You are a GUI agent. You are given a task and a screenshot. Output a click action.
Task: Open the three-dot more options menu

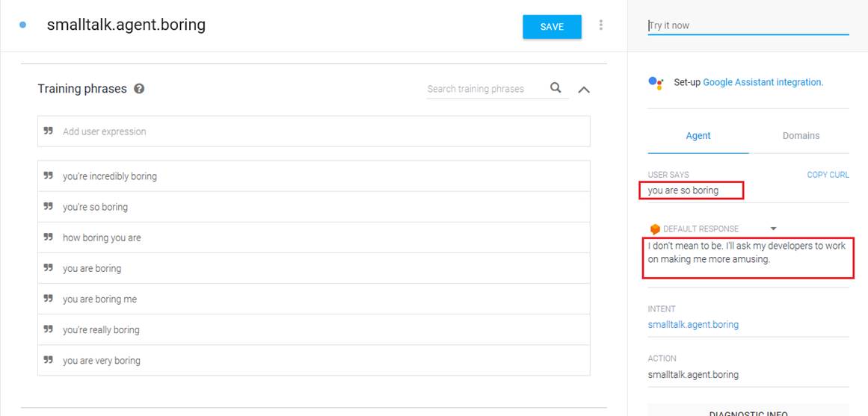pyautogui.click(x=600, y=25)
